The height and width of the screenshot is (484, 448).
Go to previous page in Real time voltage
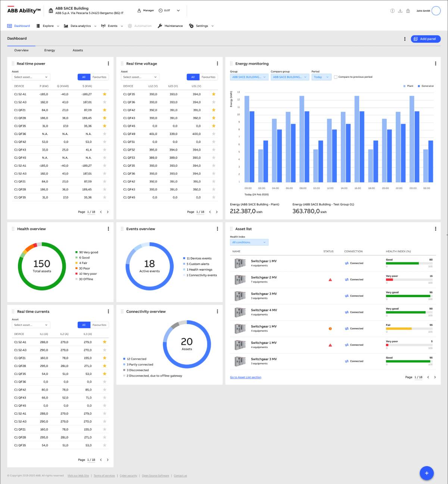pos(210,212)
